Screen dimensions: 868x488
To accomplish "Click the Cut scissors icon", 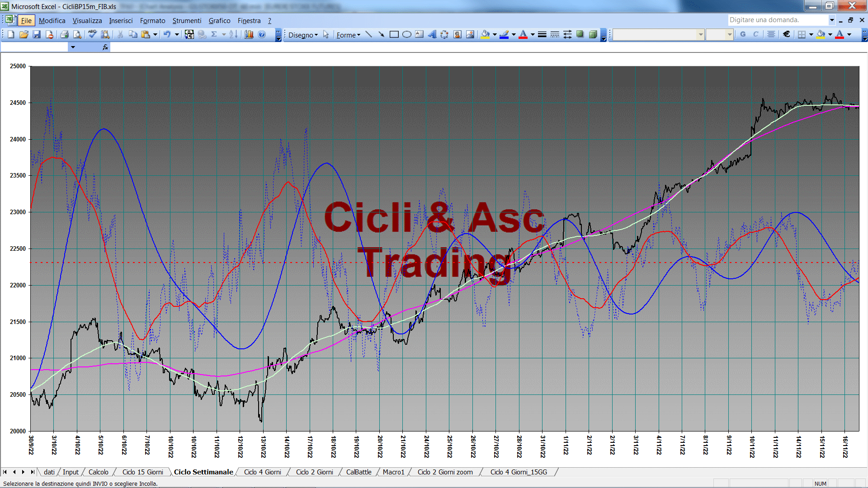I will click(120, 34).
